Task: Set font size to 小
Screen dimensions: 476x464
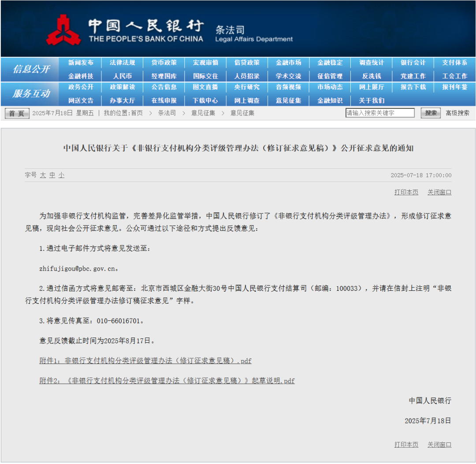Action: [x=62, y=175]
